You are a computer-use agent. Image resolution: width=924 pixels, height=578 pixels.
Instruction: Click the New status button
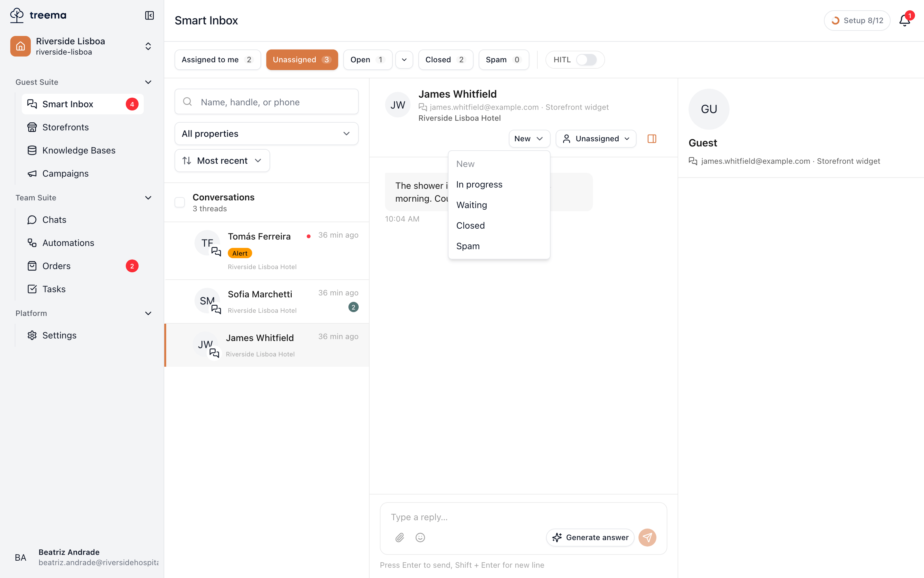(529, 139)
